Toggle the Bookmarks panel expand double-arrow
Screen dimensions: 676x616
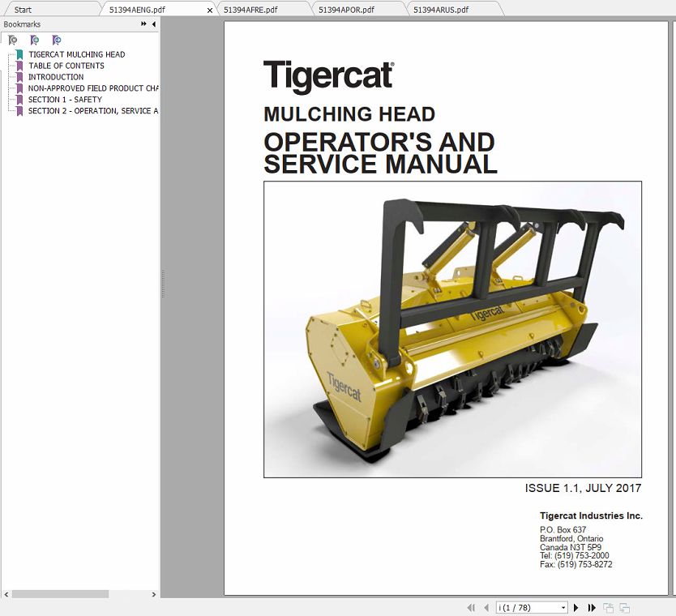142,24
